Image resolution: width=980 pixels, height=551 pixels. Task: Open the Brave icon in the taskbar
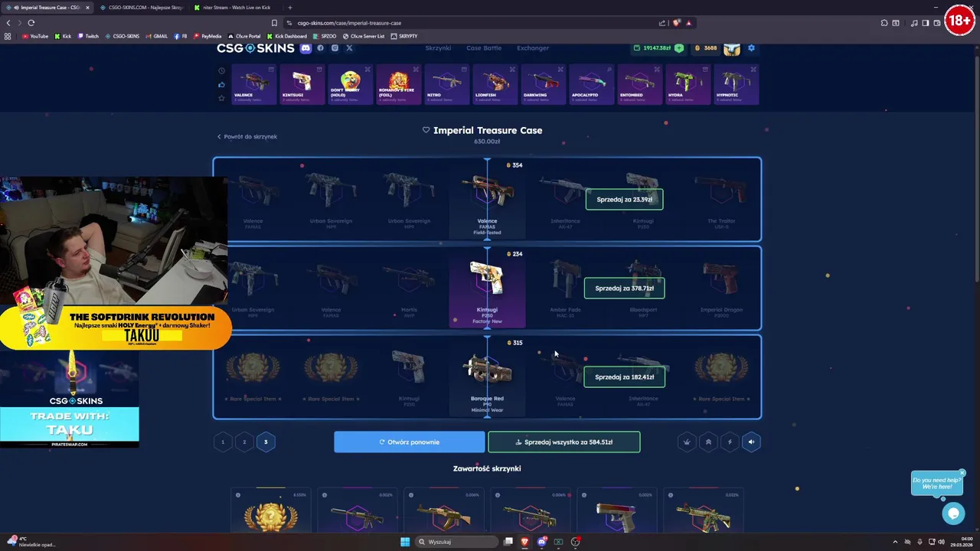(x=524, y=542)
